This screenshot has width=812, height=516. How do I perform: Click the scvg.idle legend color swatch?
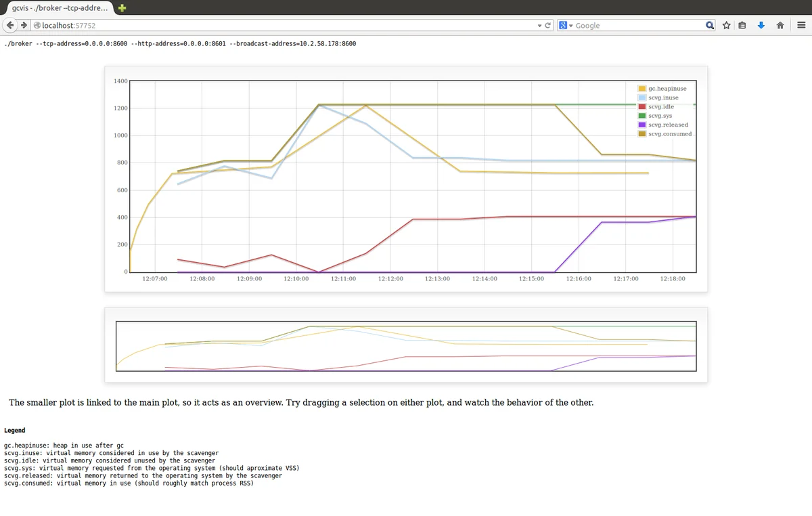coord(642,107)
